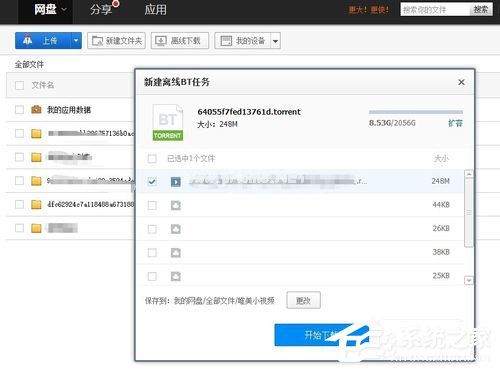The width and height of the screenshot is (500, 371).
Task: Click the BT TORRENT file icon
Action: click(x=168, y=122)
